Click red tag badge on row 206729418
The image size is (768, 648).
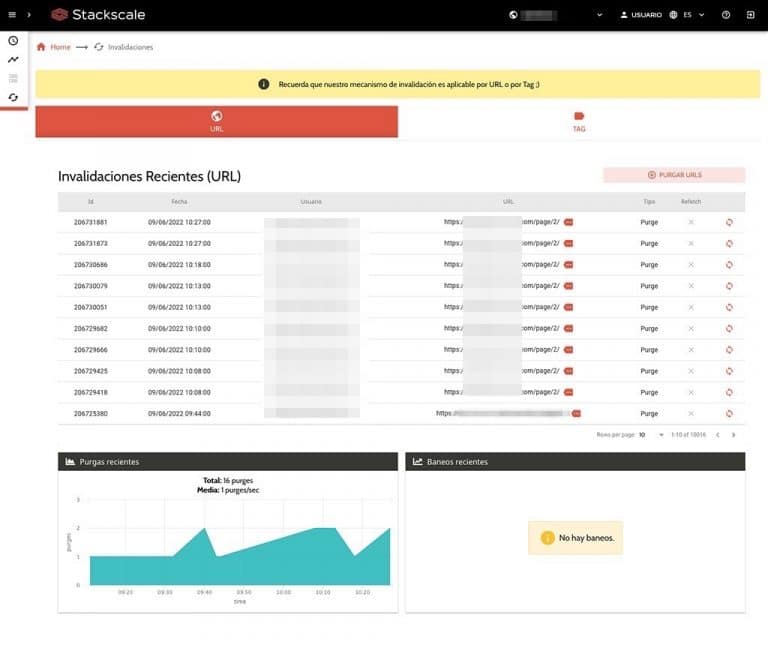[x=568, y=392]
